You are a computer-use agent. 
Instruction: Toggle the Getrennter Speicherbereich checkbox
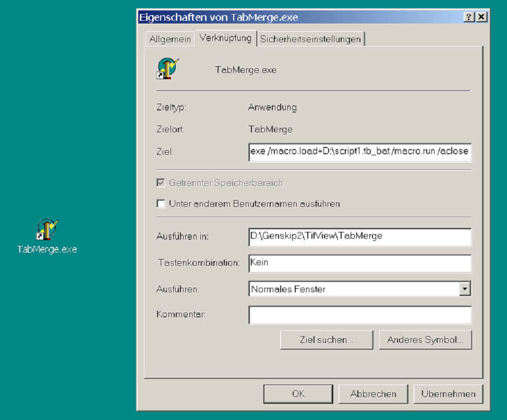pyautogui.click(x=161, y=183)
